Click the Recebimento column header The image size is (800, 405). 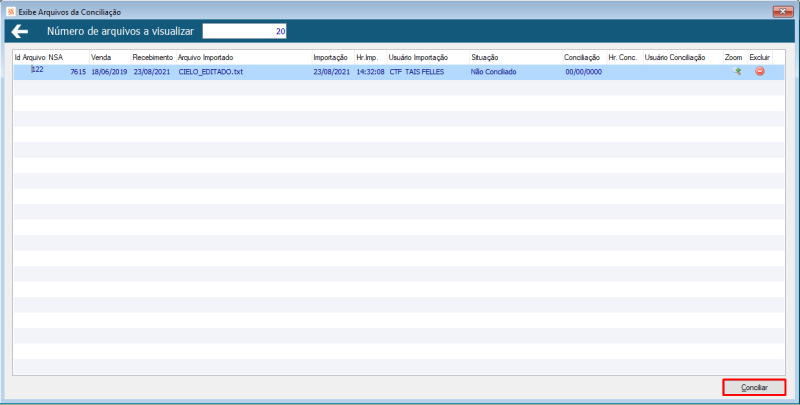point(154,58)
